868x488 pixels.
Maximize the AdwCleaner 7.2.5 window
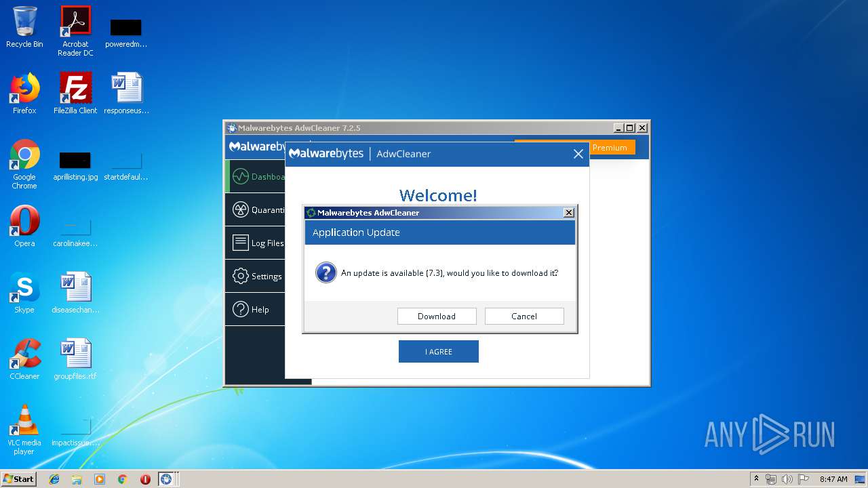pyautogui.click(x=630, y=128)
